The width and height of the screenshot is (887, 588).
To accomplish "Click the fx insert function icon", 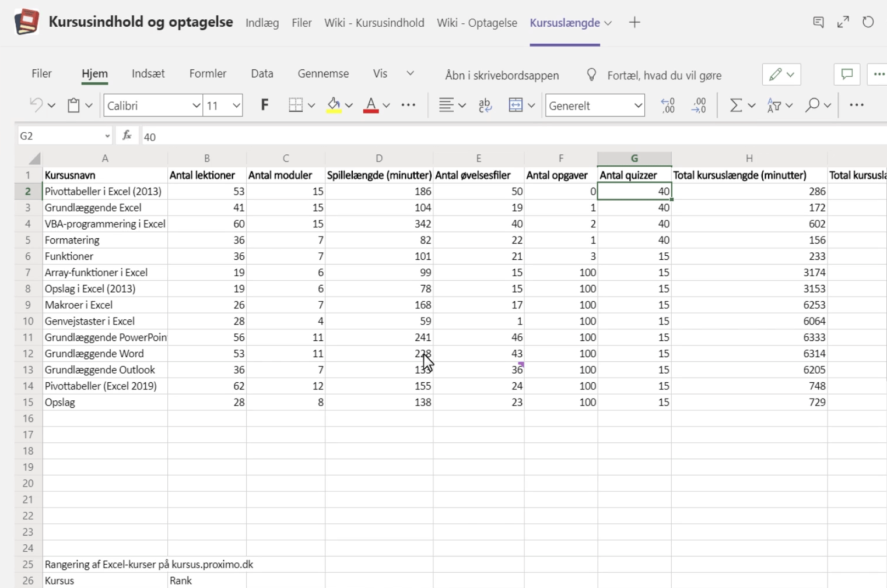I will click(x=127, y=136).
